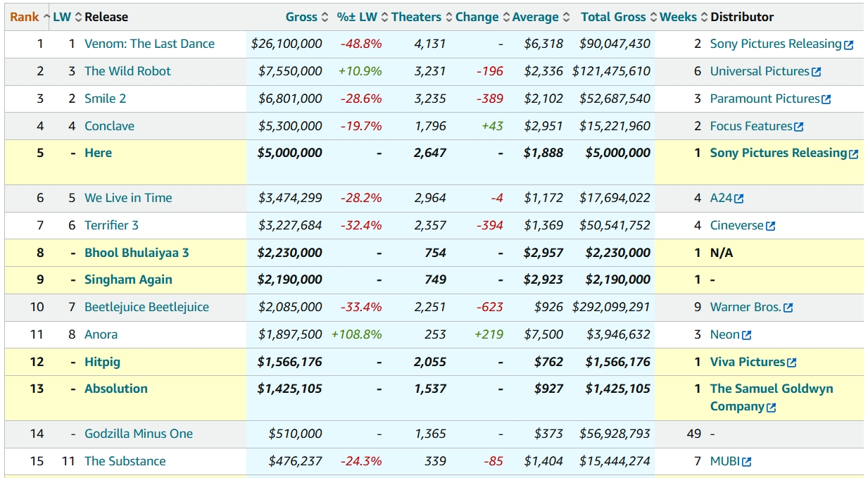
Task: Select Godzilla Minus One weeks value 49
Action: point(694,434)
